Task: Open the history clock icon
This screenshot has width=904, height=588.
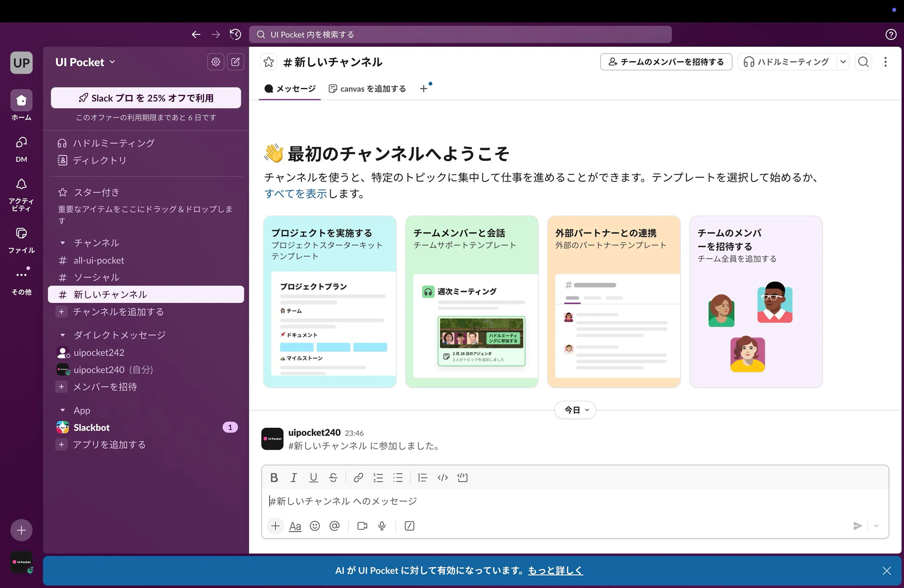Action: [x=236, y=35]
